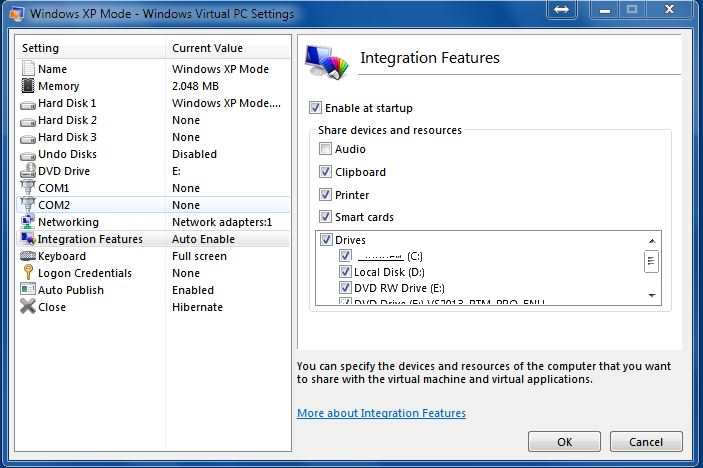
Task: Enable Audio sharing checkbox
Action: pyautogui.click(x=325, y=149)
